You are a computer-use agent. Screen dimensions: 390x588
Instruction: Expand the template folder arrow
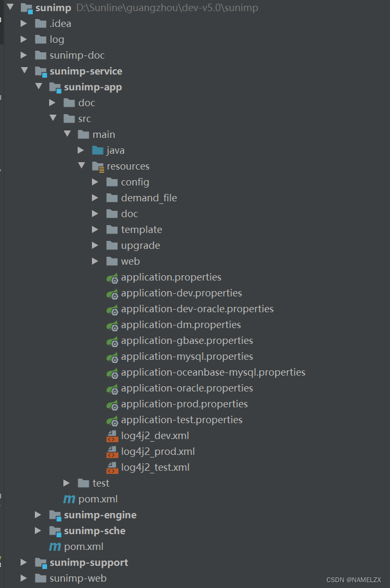pyautogui.click(x=95, y=229)
